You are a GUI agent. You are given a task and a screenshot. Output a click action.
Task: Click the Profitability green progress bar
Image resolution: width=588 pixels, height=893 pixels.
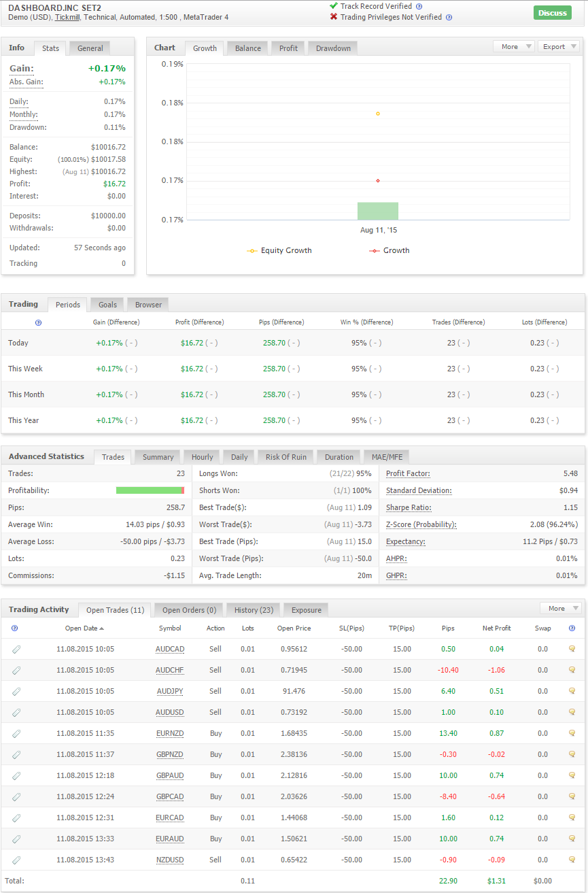pyautogui.click(x=150, y=490)
